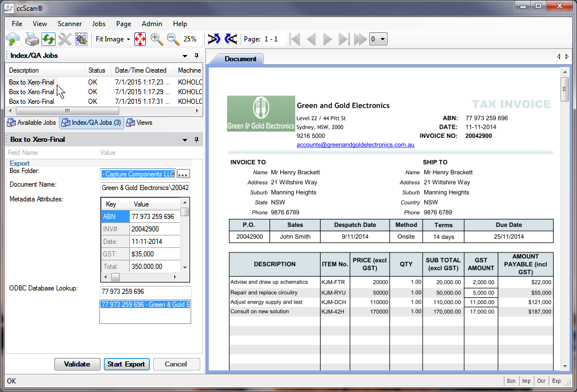Click the Exp status bar indicator
Image resolution: width=577 pixels, height=392 pixels.
[x=557, y=381]
